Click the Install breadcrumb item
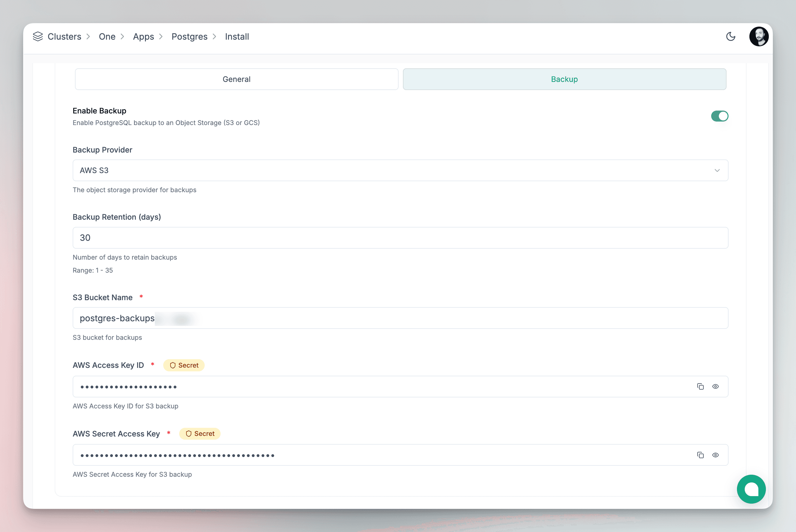The width and height of the screenshot is (796, 532). (x=237, y=36)
